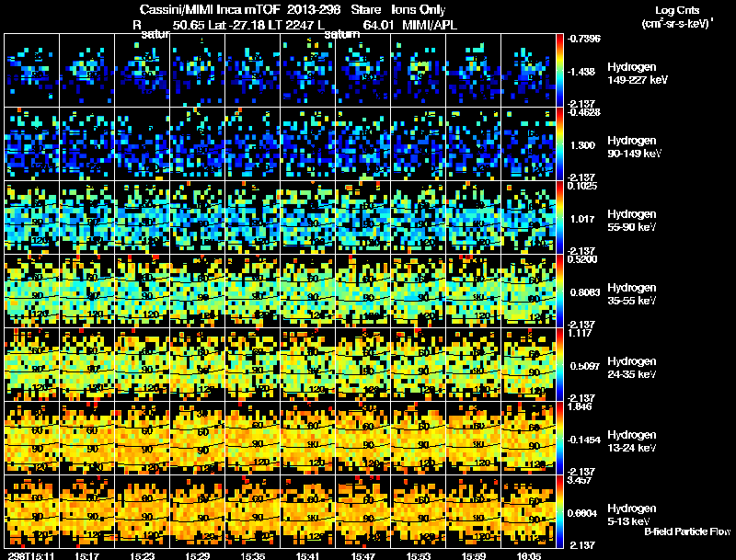Open the 13-24 keV panel at 15:23

point(143,438)
